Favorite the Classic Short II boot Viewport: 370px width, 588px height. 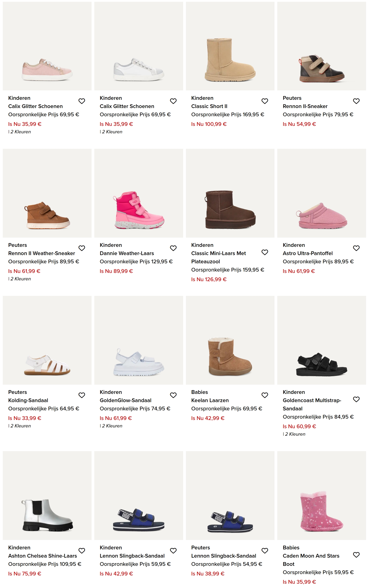coord(265,101)
